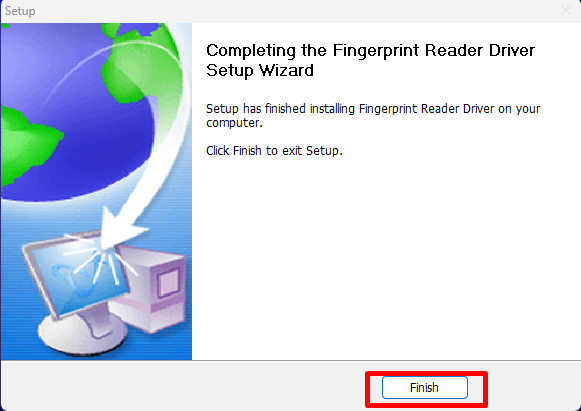
Task: Click the green continent atop the globe
Action: 141,61
